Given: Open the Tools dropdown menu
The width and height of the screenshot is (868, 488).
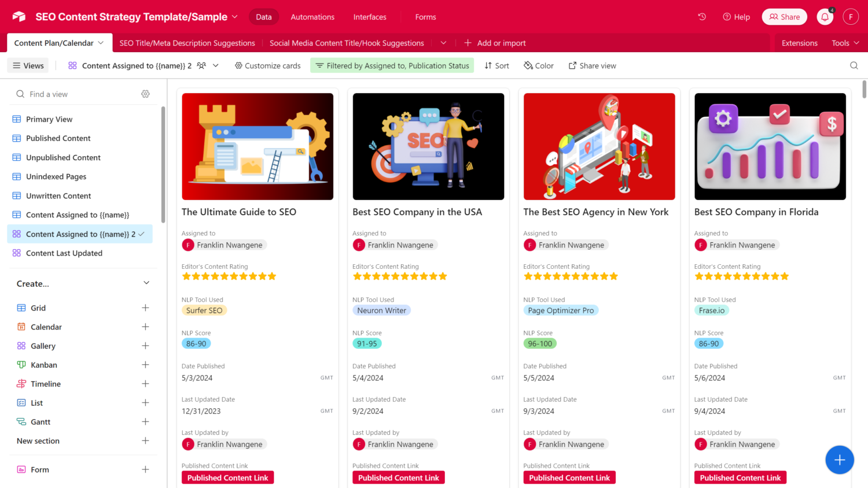Looking at the screenshot, I should 845,43.
